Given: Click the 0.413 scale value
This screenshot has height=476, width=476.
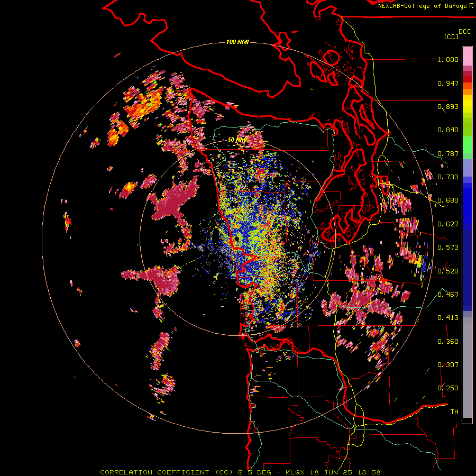Looking at the screenshot, I should coord(448,318).
